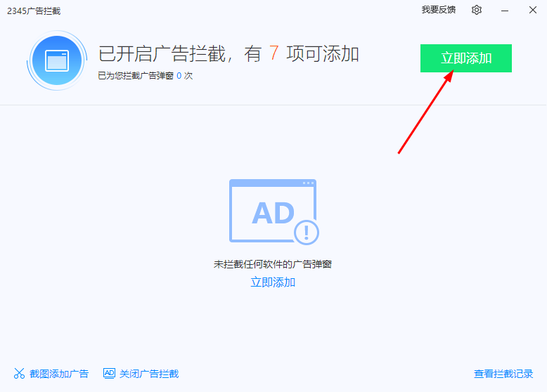Click 截图添加广告 text link

(x=59, y=374)
